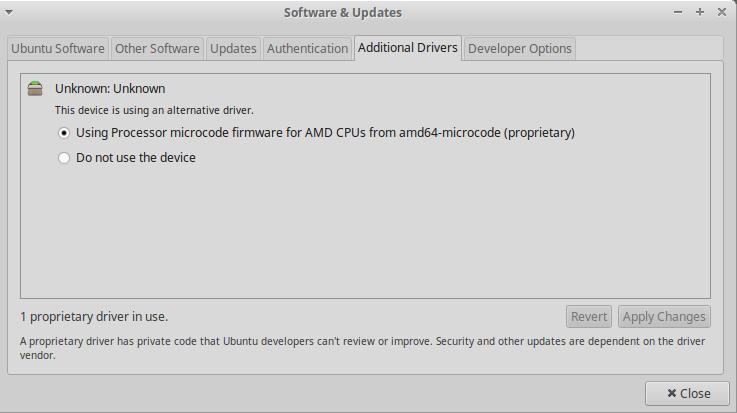Select the Authentication tab
This screenshot has width=737, height=413.
coord(306,48)
